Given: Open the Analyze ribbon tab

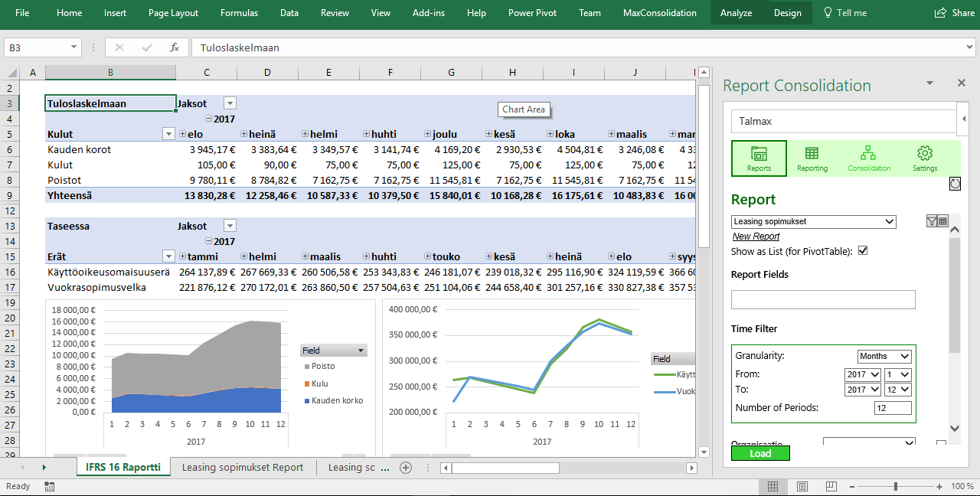Looking at the screenshot, I should tap(737, 13).
